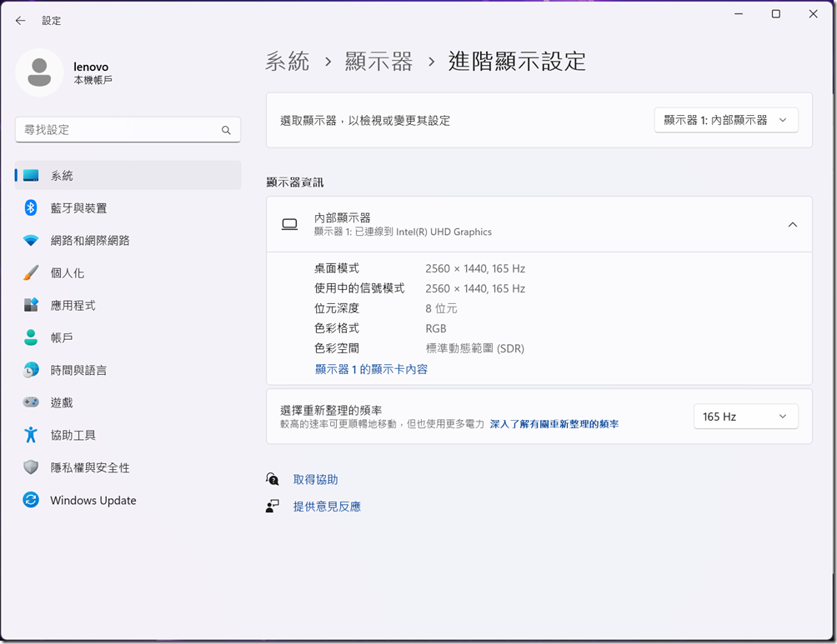Navigate to 顯示器 in breadcrumb
Image resolution: width=837 pixels, height=644 pixels.
coord(378,62)
